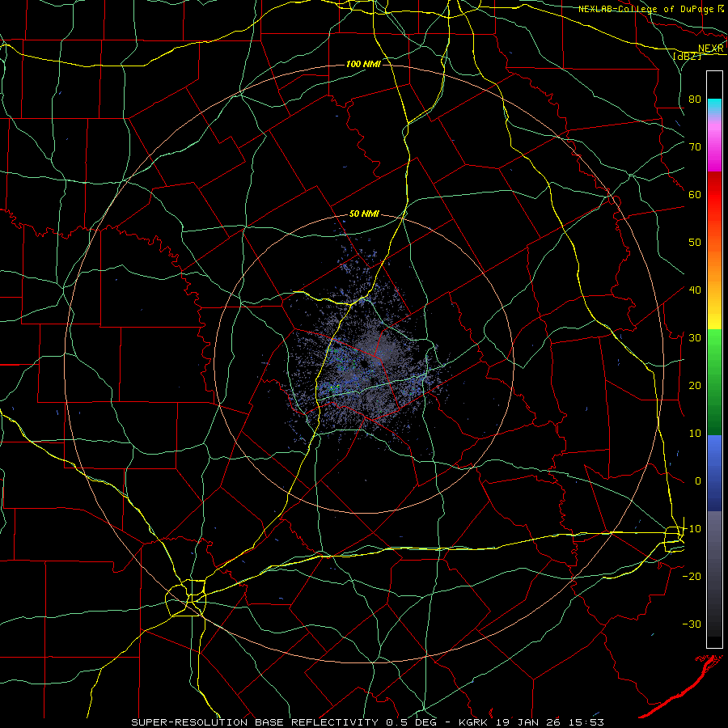Click the cyan top segment of color bar

(x=714, y=107)
